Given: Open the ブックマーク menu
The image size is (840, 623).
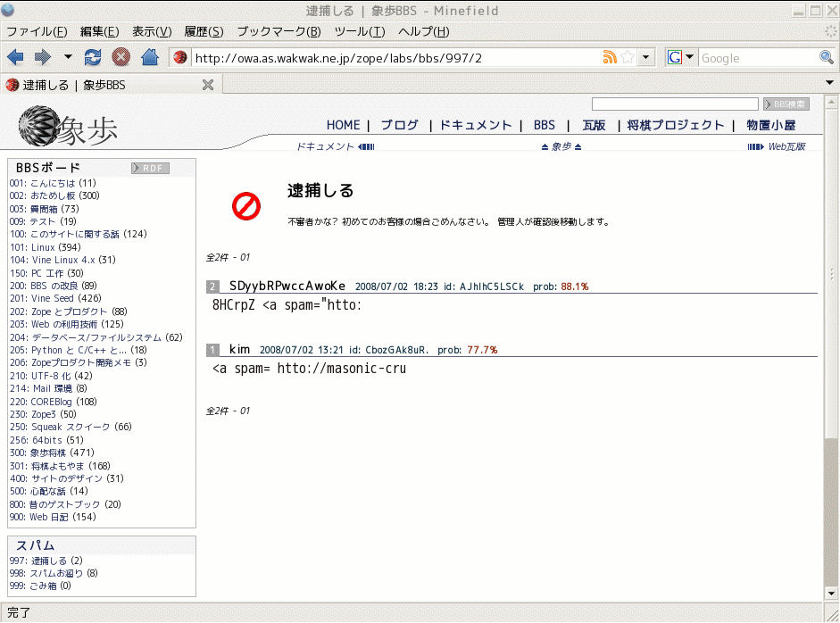Looking at the screenshot, I should [x=278, y=32].
